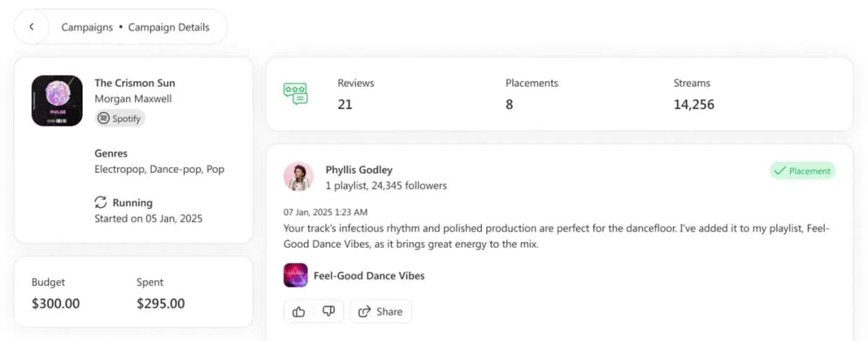Viewport: 868px width, 341px height.
Task: Click the back arrow button
Action: coord(32,27)
